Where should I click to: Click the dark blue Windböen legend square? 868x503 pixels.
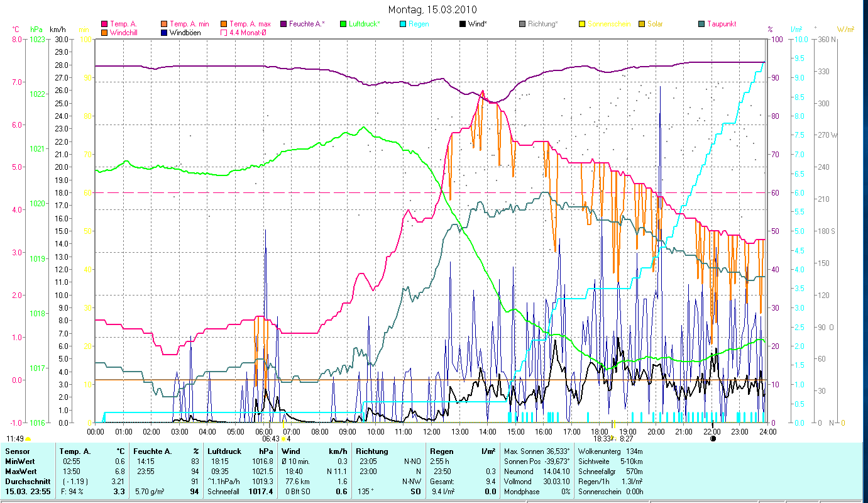point(164,33)
